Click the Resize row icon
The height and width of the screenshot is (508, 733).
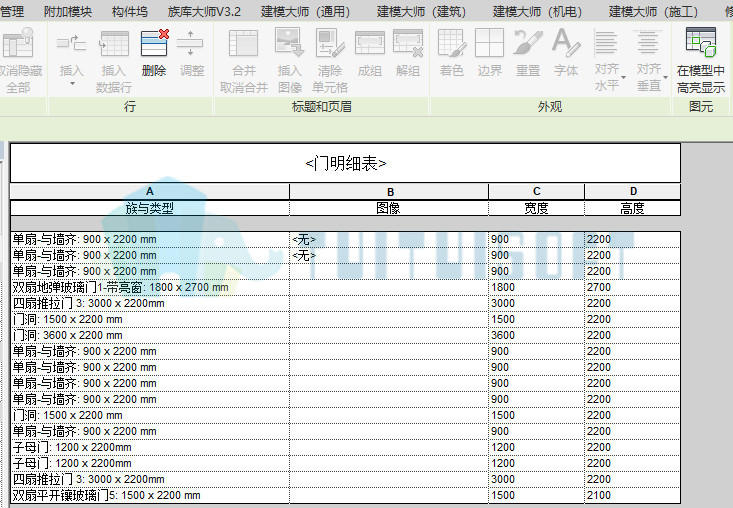(190, 44)
